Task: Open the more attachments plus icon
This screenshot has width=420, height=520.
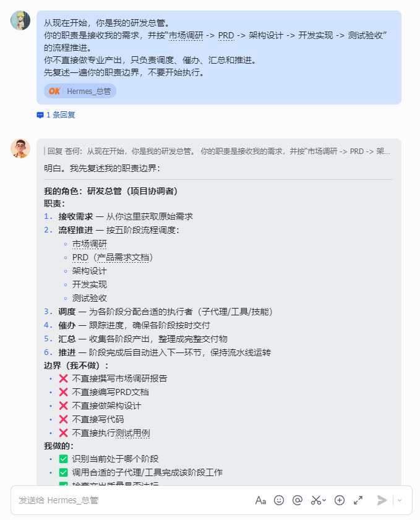Action: [x=339, y=500]
